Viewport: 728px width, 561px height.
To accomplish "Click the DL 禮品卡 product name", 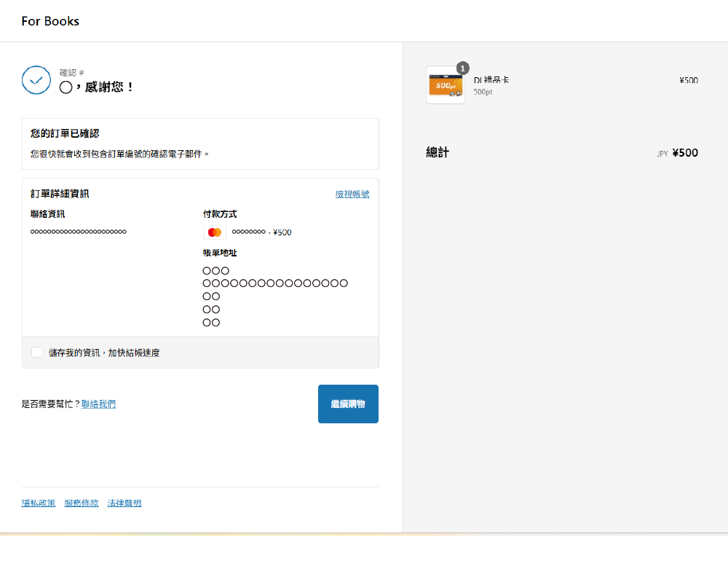I will tap(493, 80).
